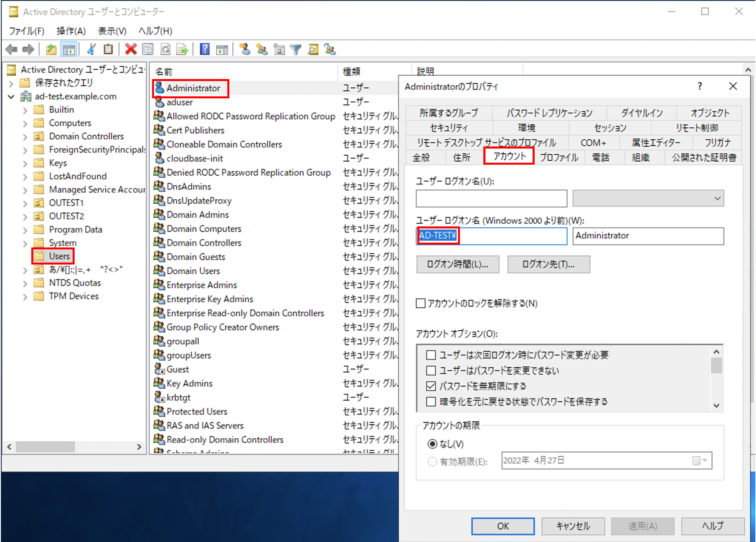This screenshot has width=756, height=542.
Task: Click the create new organizational unit icon
Action: (x=279, y=49)
